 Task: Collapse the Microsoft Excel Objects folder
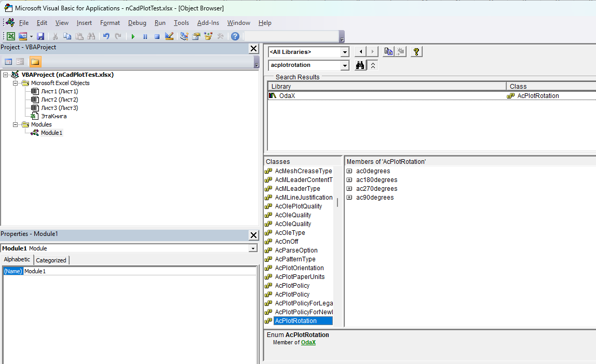pos(15,83)
